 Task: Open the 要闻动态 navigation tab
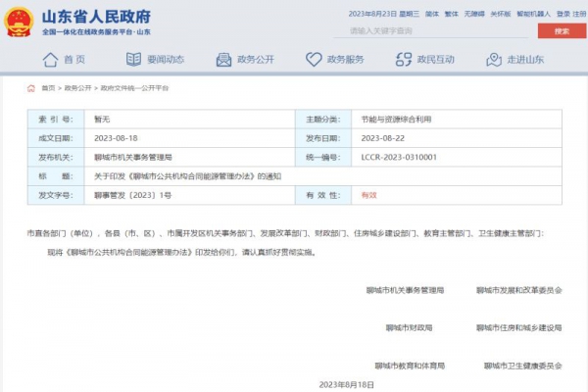point(167,60)
